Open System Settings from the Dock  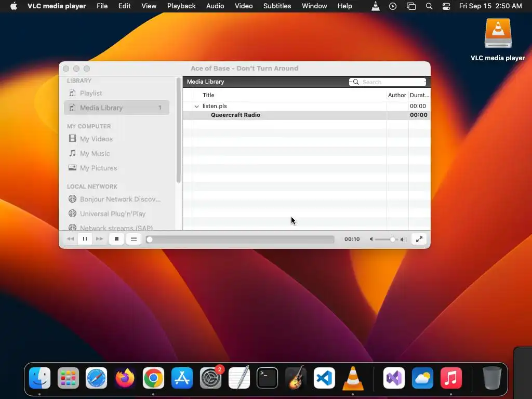coord(210,378)
